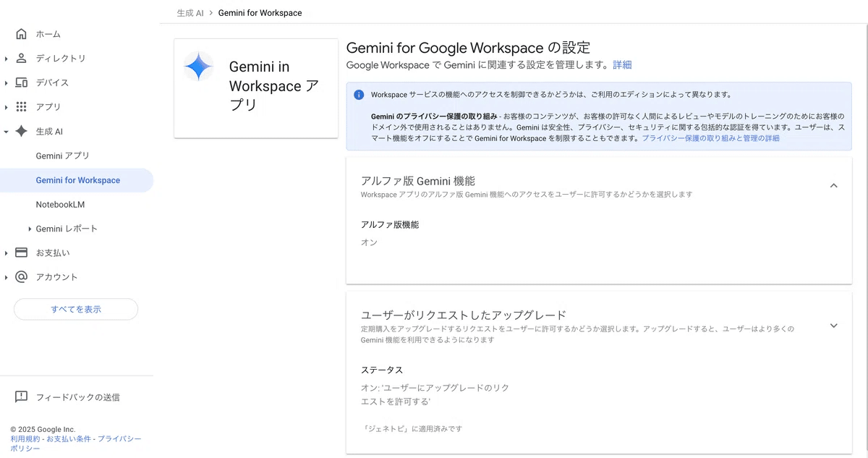The image size is (868, 458).
Task: Select NotebookLM in the sidebar
Action: pos(60,205)
